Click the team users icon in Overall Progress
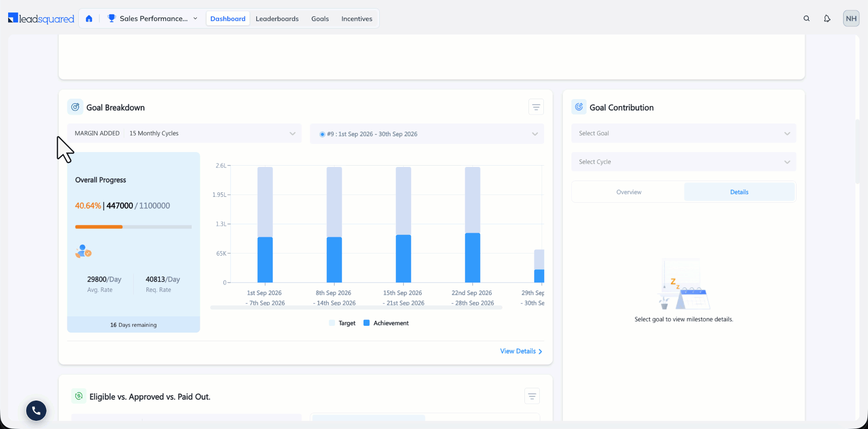The height and width of the screenshot is (429, 868). (83, 251)
